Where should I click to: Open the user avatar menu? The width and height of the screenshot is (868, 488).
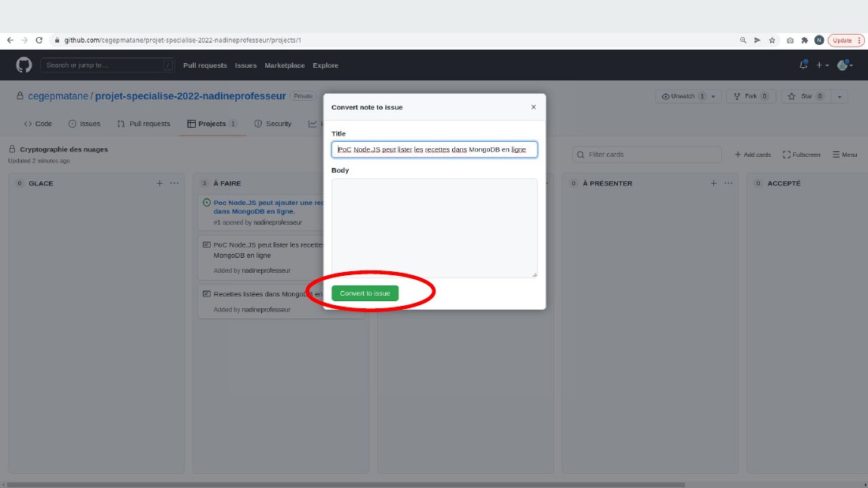[x=845, y=65]
